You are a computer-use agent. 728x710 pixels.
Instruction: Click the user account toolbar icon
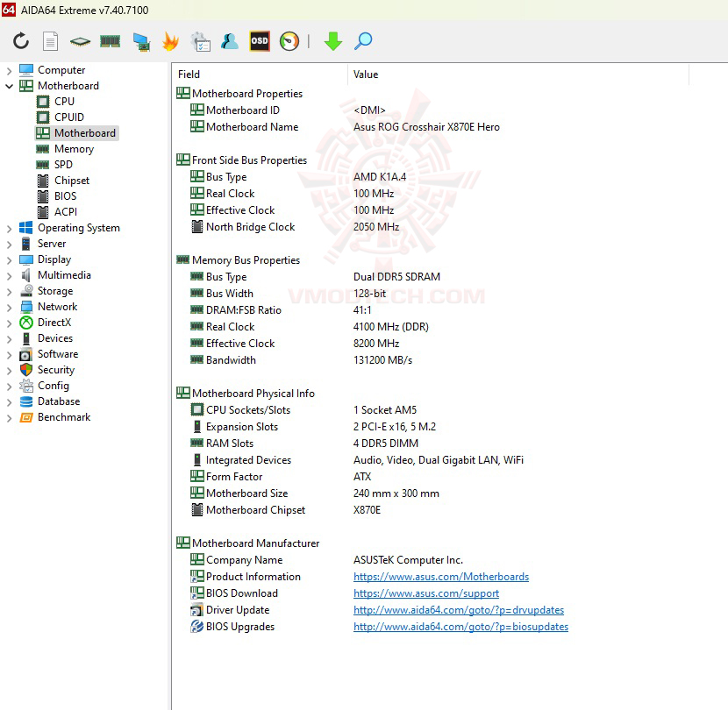[x=229, y=41]
